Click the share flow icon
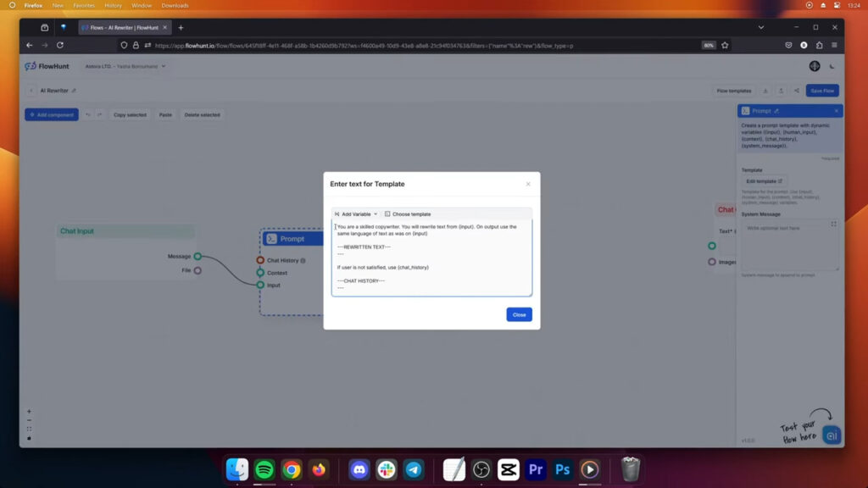868x488 pixels. (x=796, y=91)
